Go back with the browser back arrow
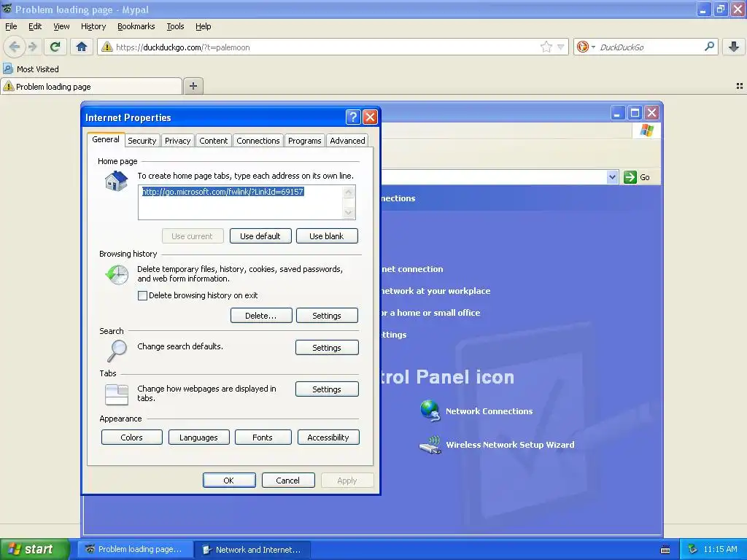This screenshot has width=747, height=560. pyautogui.click(x=15, y=47)
